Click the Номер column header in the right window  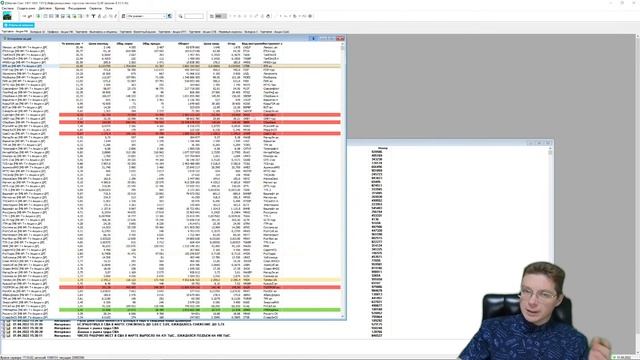(x=382, y=148)
